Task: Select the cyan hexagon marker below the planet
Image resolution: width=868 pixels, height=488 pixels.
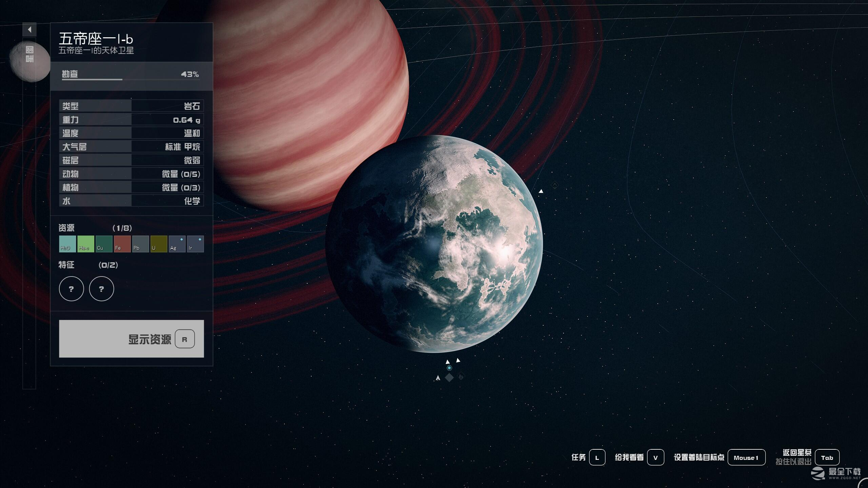Action: tap(449, 368)
